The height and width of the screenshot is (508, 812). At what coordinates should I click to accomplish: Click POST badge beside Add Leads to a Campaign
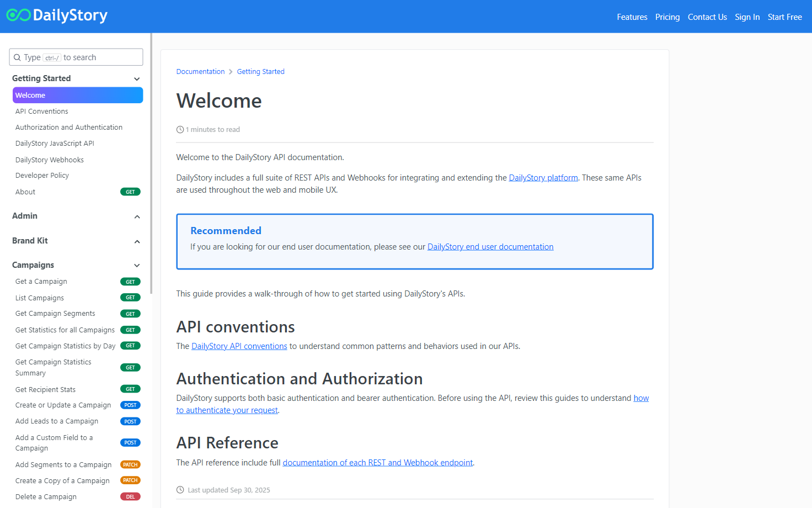point(130,422)
